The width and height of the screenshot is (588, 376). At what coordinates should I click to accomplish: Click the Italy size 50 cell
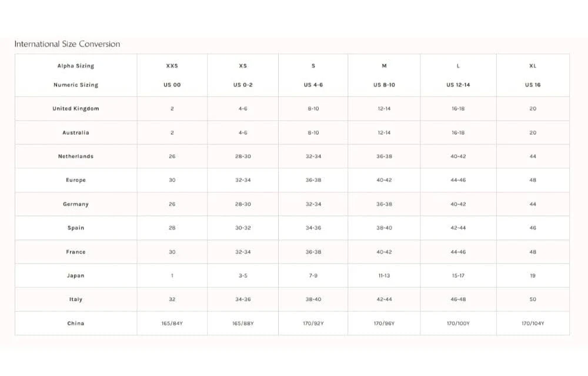(533, 300)
